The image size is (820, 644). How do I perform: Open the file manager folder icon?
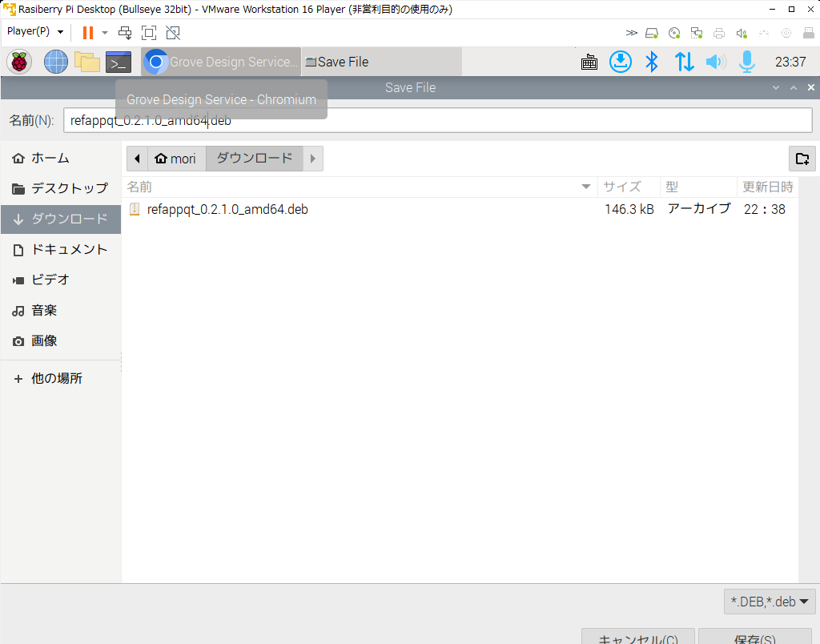click(x=86, y=62)
